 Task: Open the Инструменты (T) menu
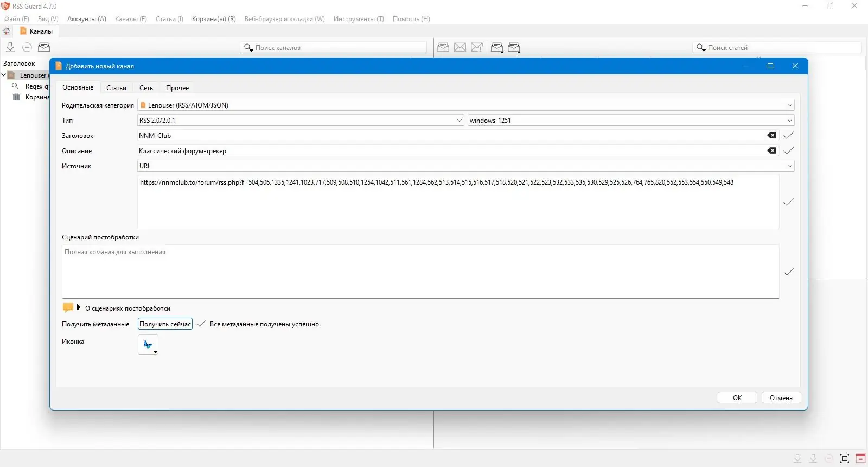coord(359,19)
